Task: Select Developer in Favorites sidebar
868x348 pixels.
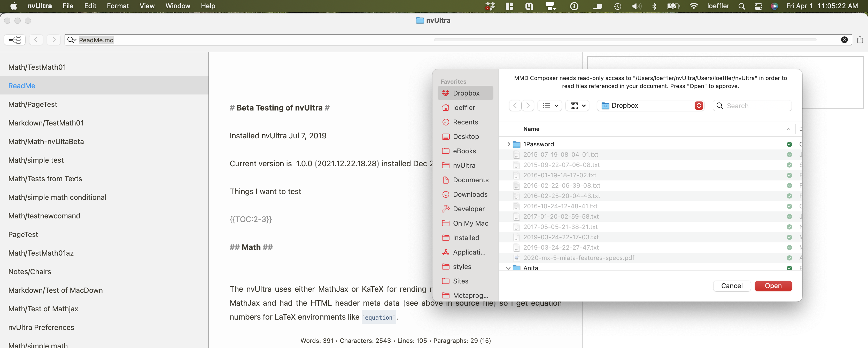Action: tap(468, 209)
